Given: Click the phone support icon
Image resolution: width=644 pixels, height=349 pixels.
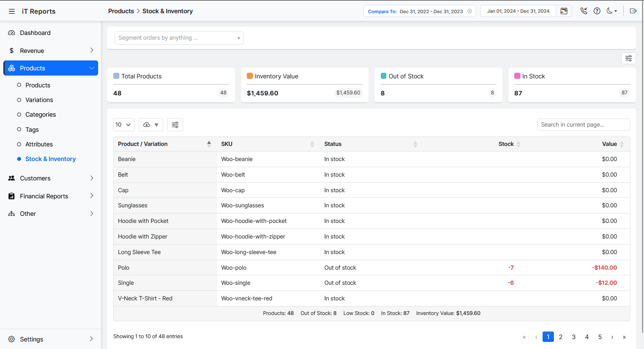Looking at the screenshot, I should 584,11.
